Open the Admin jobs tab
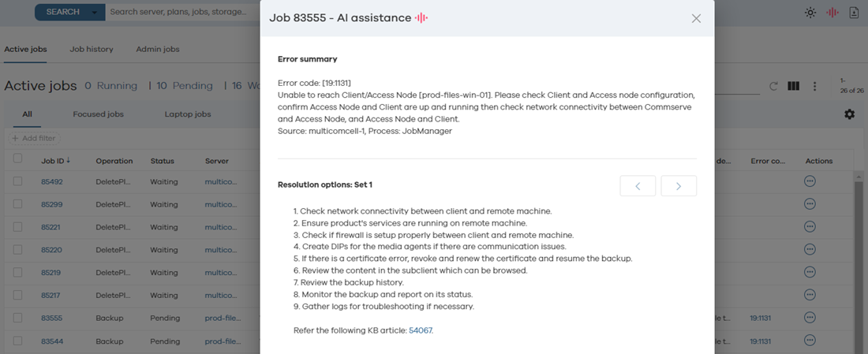Image resolution: width=868 pixels, height=354 pixels. [158, 49]
